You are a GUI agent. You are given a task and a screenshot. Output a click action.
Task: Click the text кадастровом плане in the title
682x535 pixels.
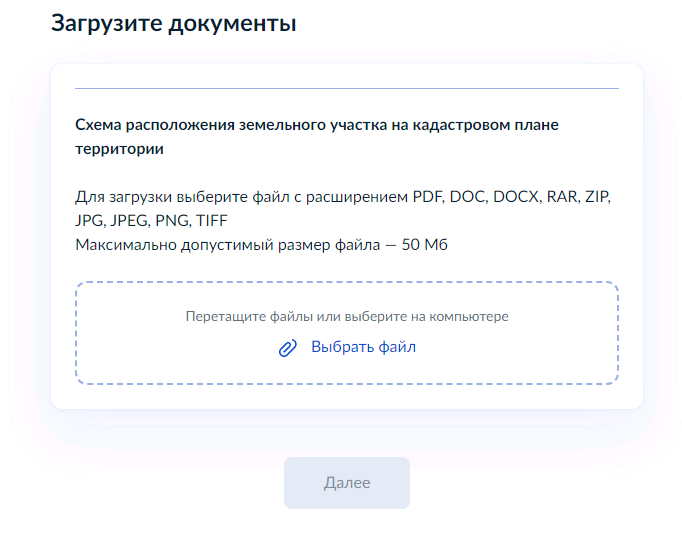click(x=485, y=125)
